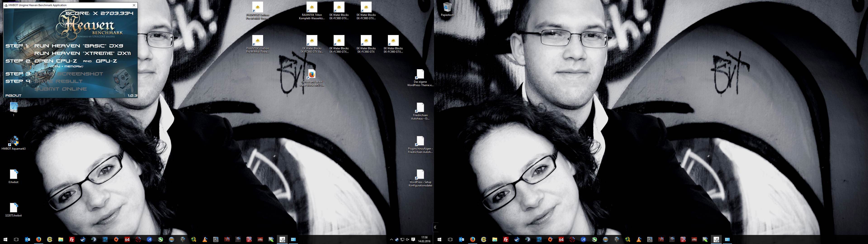The width and height of the screenshot is (868, 244).
Task: Run Heaven "Xtreme" DX11 benchmark
Action: [x=83, y=53]
